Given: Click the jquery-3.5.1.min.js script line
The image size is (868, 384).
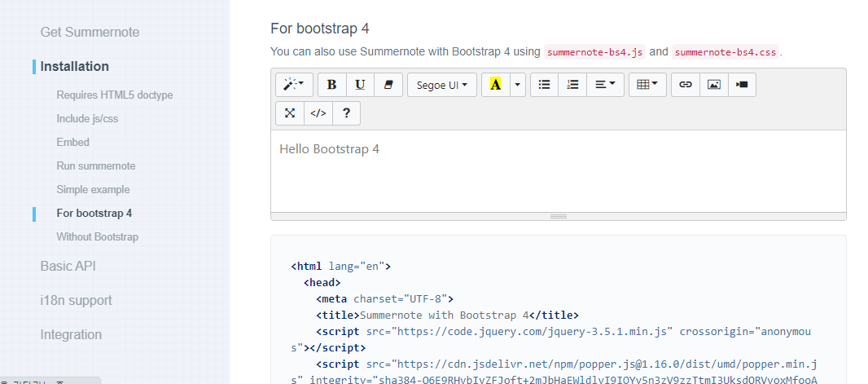Looking at the screenshot, I should pos(550,340).
